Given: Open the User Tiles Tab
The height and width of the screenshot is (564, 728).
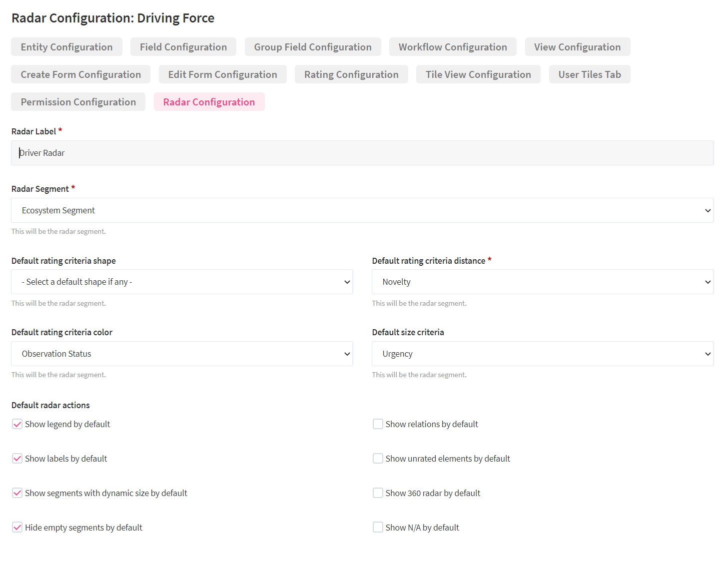Looking at the screenshot, I should click(x=589, y=74).
